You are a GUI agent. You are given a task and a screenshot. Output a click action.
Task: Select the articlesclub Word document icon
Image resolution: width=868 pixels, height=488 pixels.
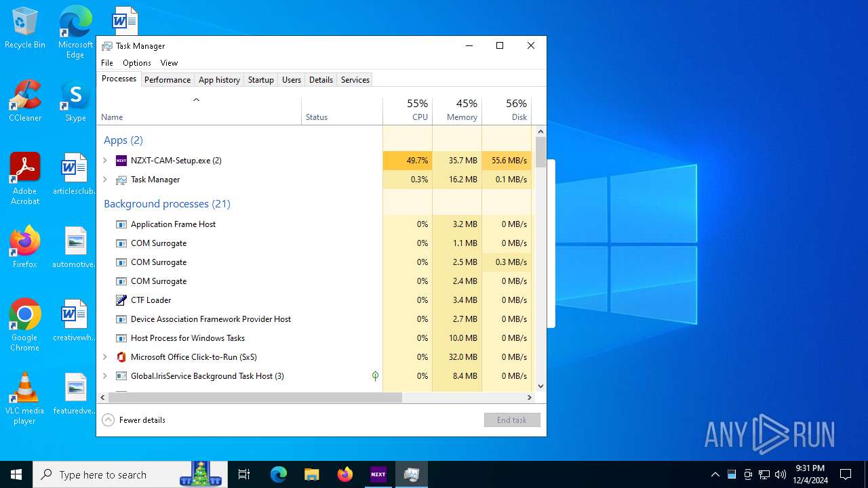coord(75,175)
